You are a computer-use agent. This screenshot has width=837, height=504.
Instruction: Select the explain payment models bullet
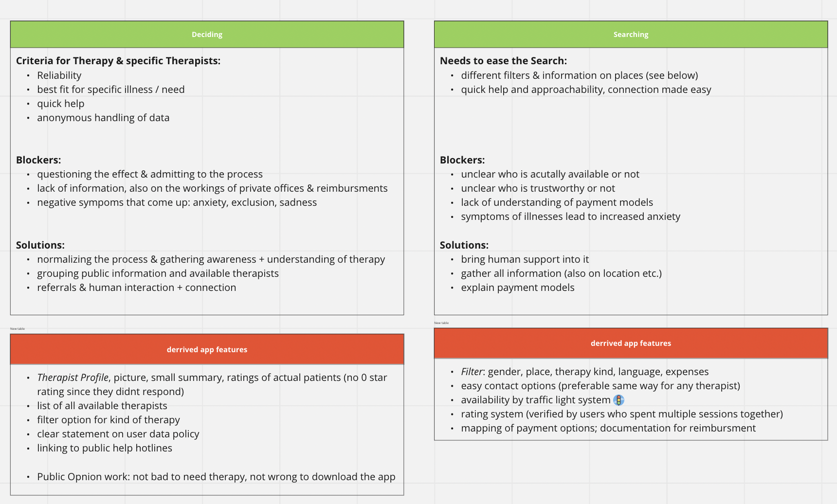click(518, 288)
